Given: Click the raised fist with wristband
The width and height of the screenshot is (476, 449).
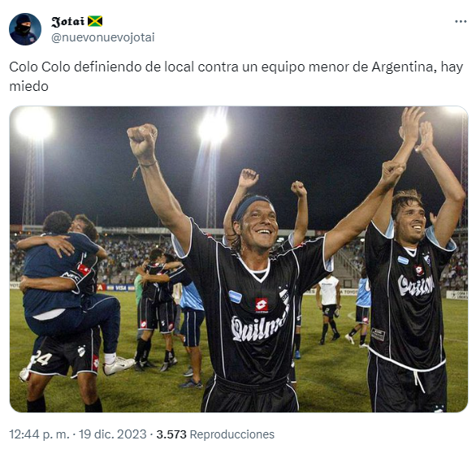Looking at the screenshot, I should (x=143, y=141).
